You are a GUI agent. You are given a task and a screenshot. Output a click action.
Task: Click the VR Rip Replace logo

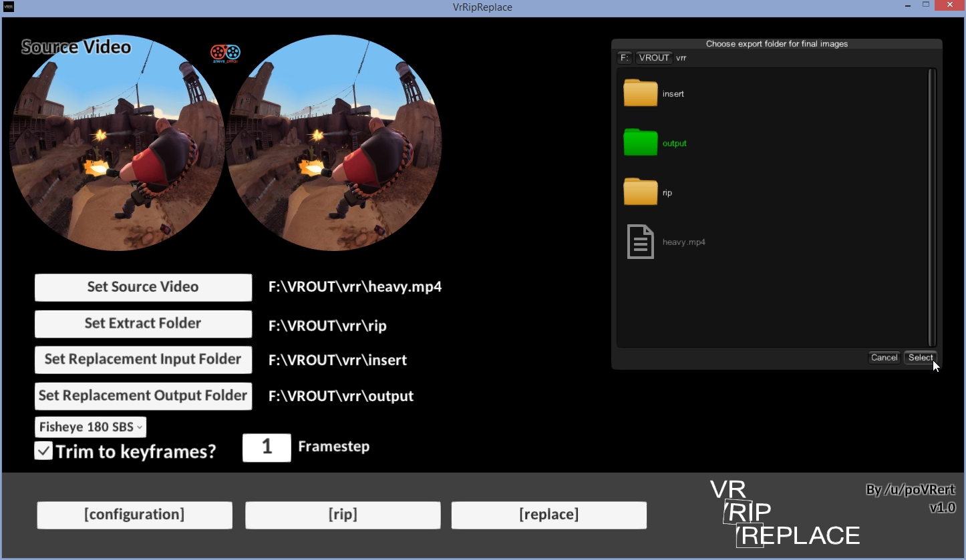point(784,513)
